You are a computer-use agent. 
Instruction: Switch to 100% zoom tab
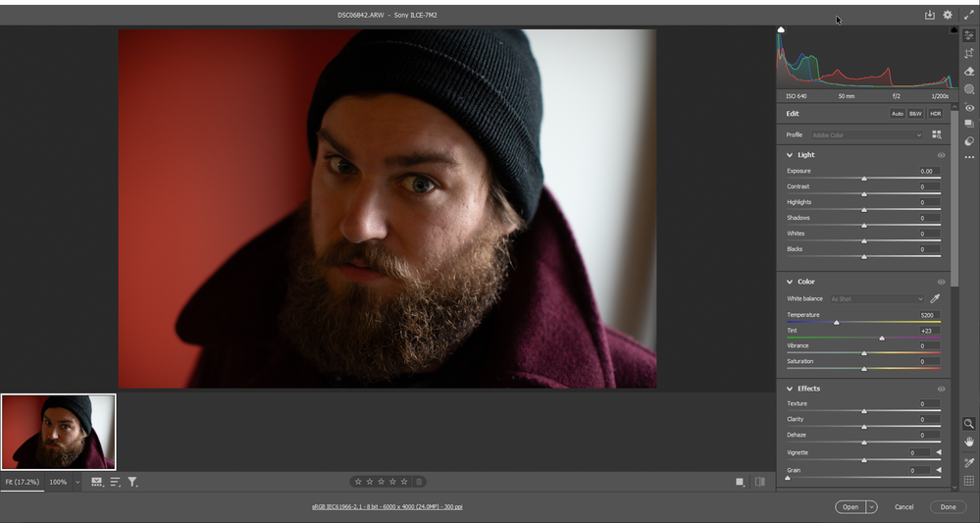58,483
